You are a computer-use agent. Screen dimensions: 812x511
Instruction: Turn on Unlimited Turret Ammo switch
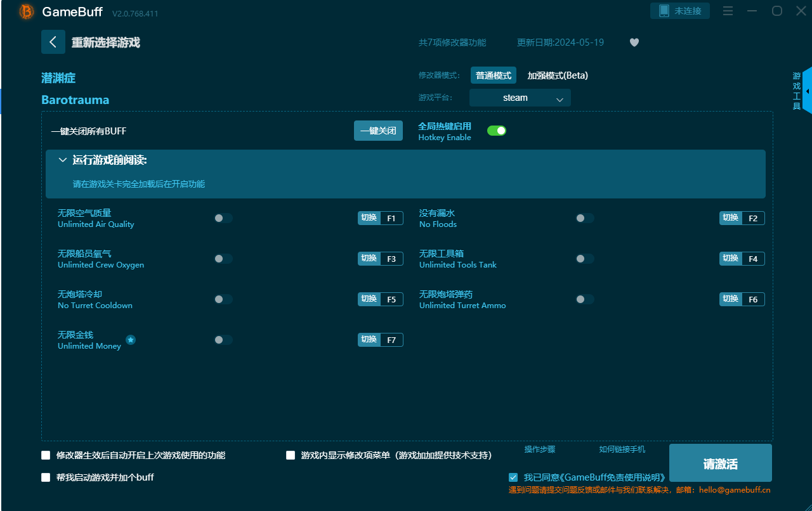585,299
